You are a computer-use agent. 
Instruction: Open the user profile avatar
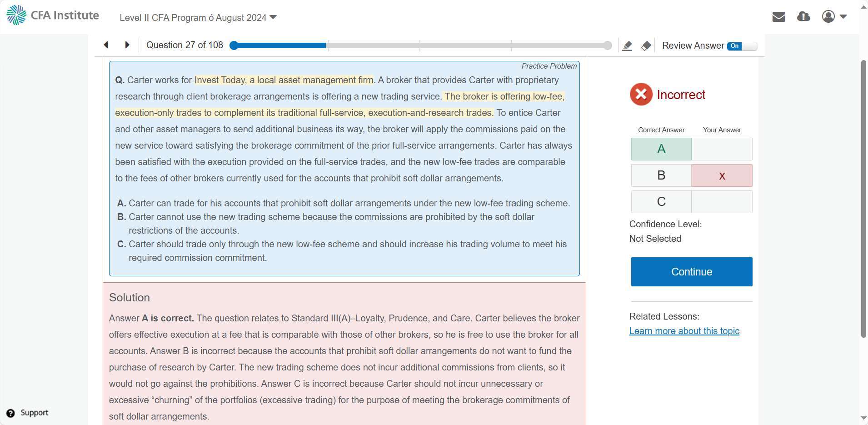point(828,17)
